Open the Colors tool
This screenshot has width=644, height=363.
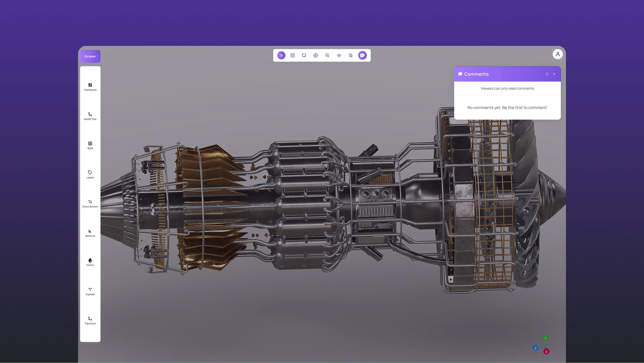90,262
